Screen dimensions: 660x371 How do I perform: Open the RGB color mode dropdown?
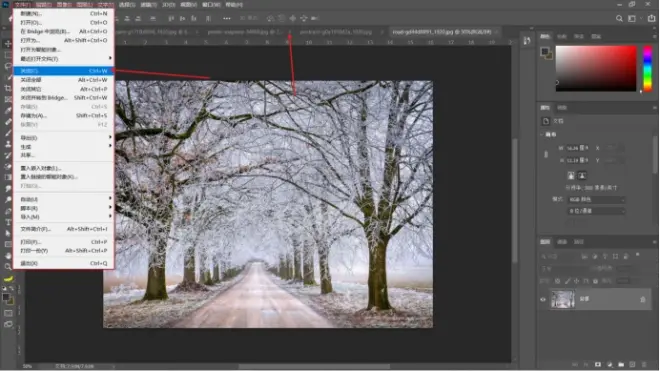(596, 200)
